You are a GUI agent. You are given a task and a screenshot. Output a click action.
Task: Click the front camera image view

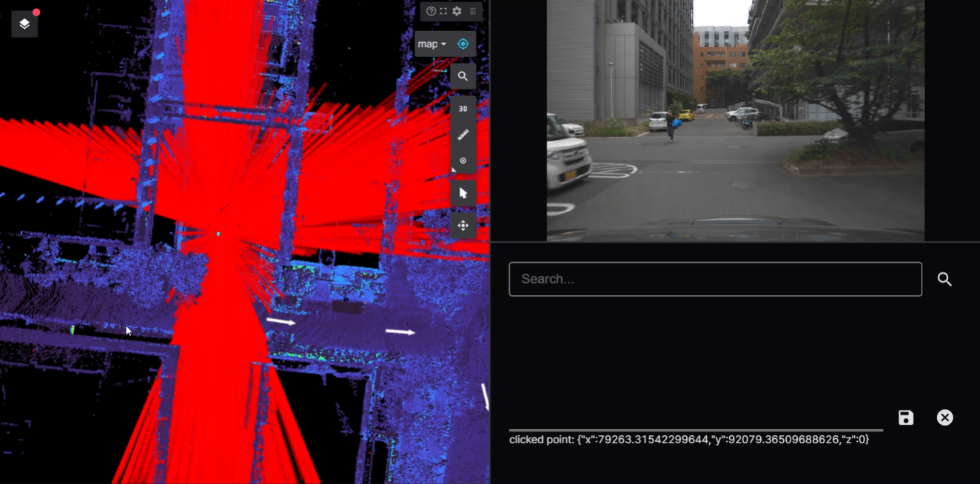735,120
